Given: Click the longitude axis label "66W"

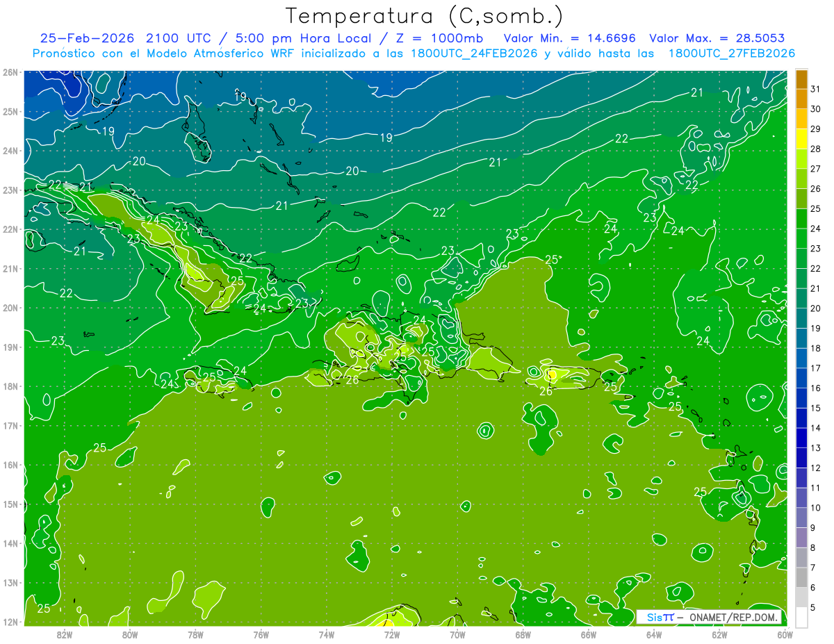Looking at the screenshot, I should click(589, 634).
